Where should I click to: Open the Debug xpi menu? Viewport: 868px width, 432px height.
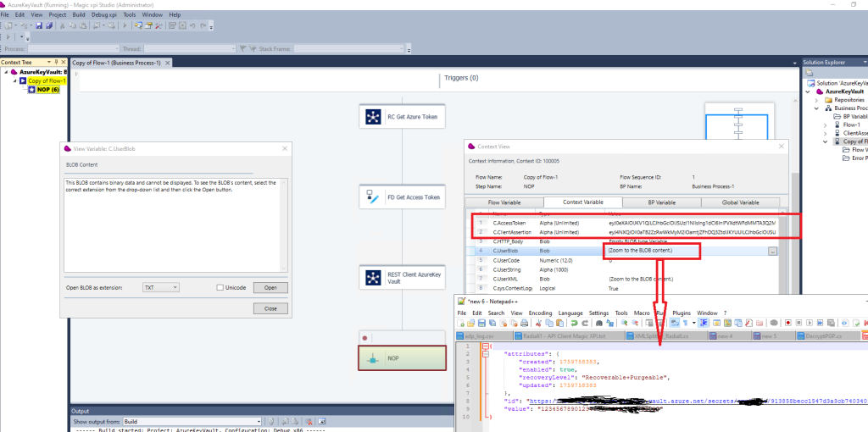[x=104, y=14]
